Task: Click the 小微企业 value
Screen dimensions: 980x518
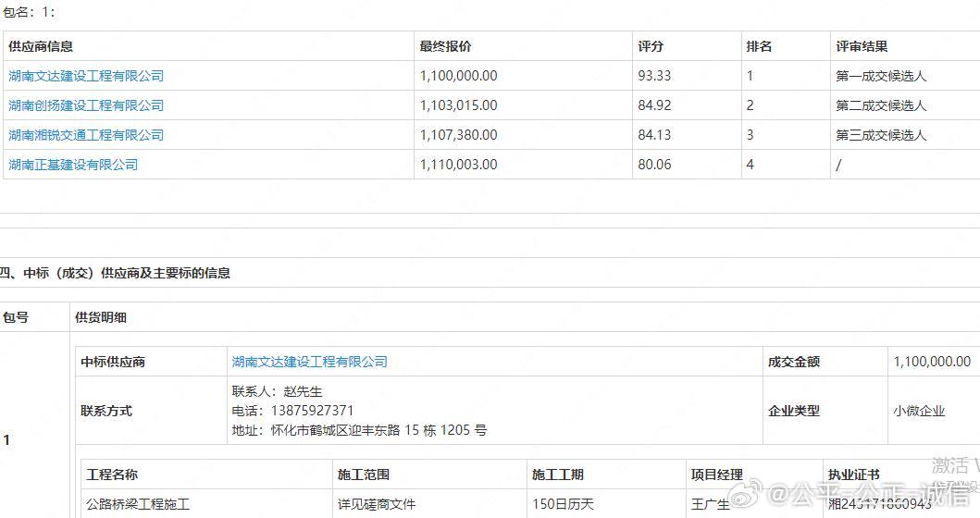Action: [x=919, y=411]
